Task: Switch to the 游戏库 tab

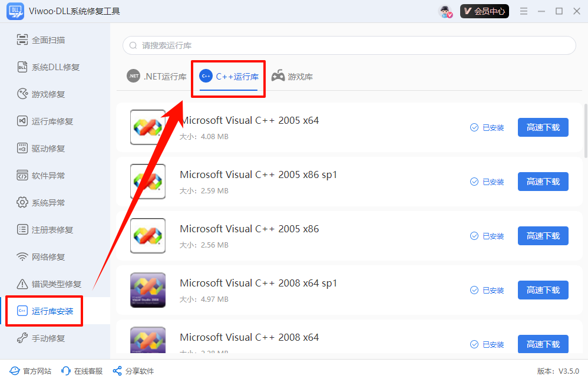Action: [292, 77]
